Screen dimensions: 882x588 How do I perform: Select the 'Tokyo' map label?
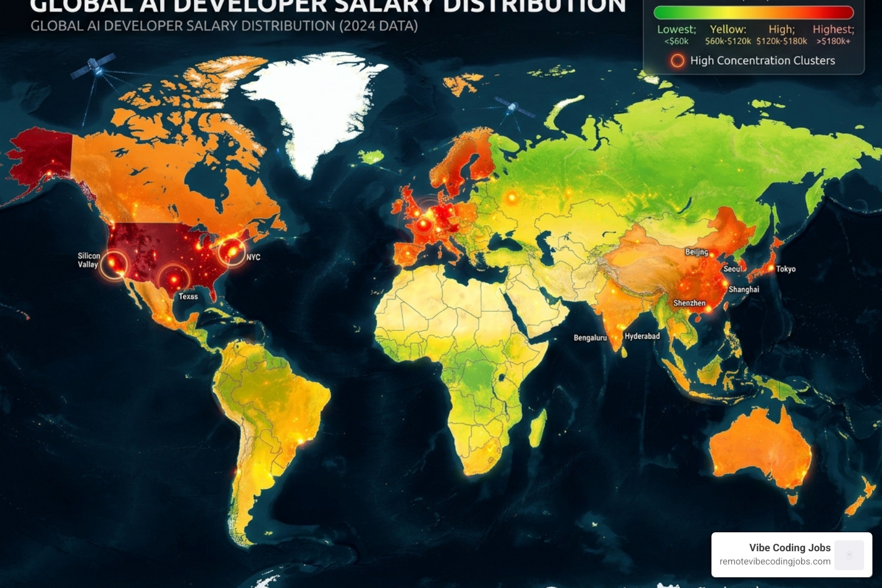pyautogui.click(x=786, y=269)
